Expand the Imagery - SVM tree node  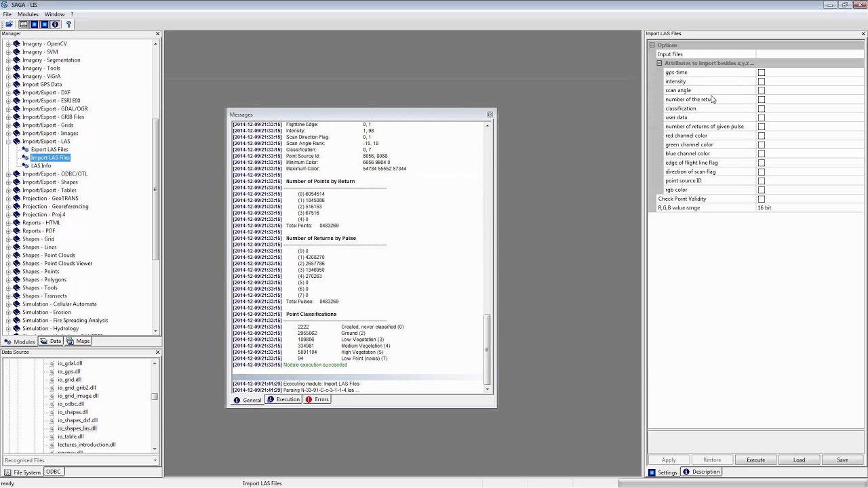point(8,52)
